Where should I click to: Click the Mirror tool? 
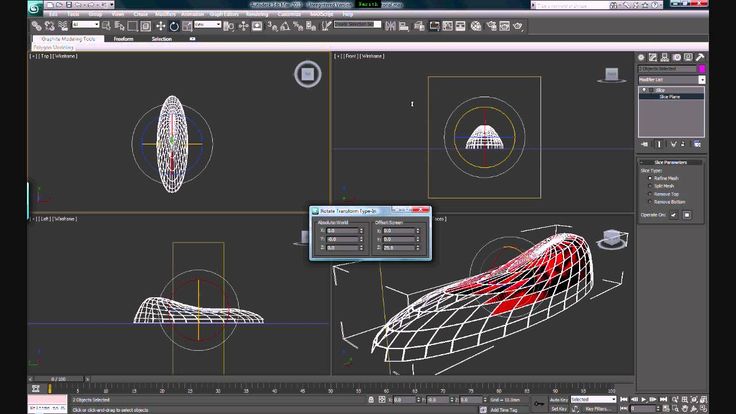click(x=390, y=26)
